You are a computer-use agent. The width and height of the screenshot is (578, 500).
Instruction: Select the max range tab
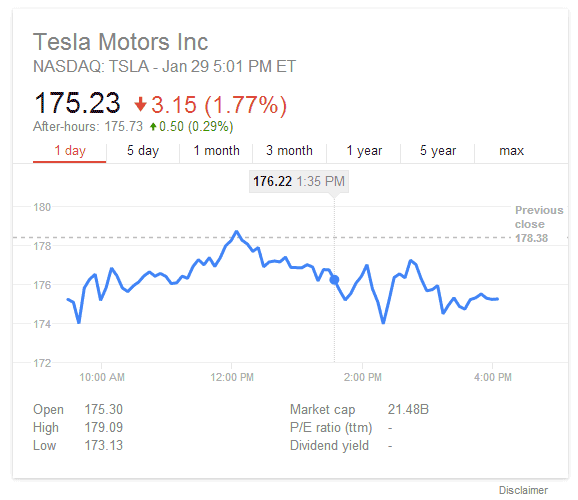511,151
